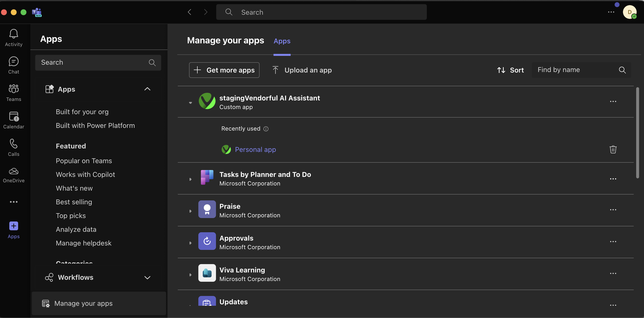Open the Personal app link
This screenshot has height=318, width=644.
[255, 149]
